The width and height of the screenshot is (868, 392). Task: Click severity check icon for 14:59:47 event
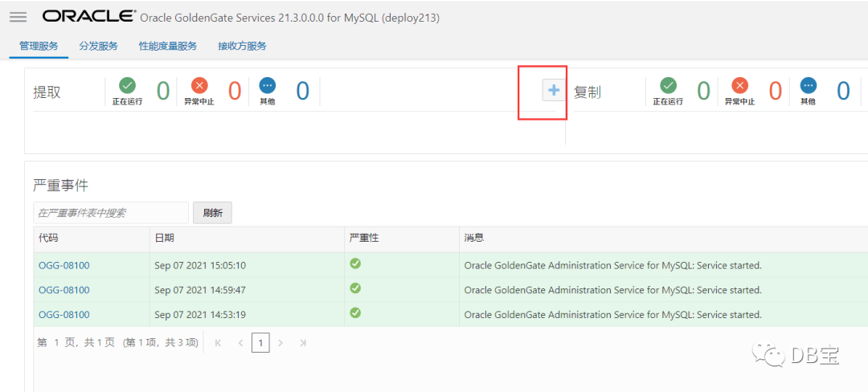click(355, 288)
